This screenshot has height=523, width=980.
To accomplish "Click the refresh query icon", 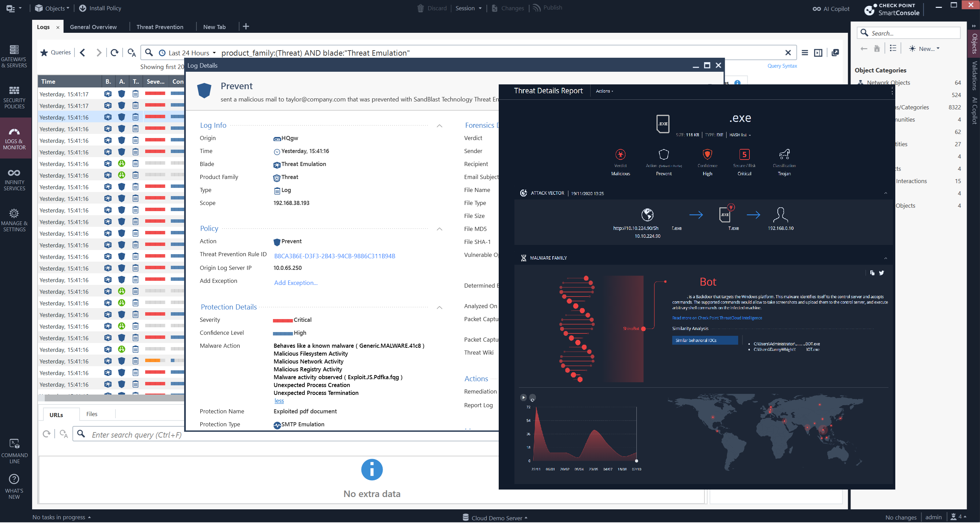I will [114, 53].
